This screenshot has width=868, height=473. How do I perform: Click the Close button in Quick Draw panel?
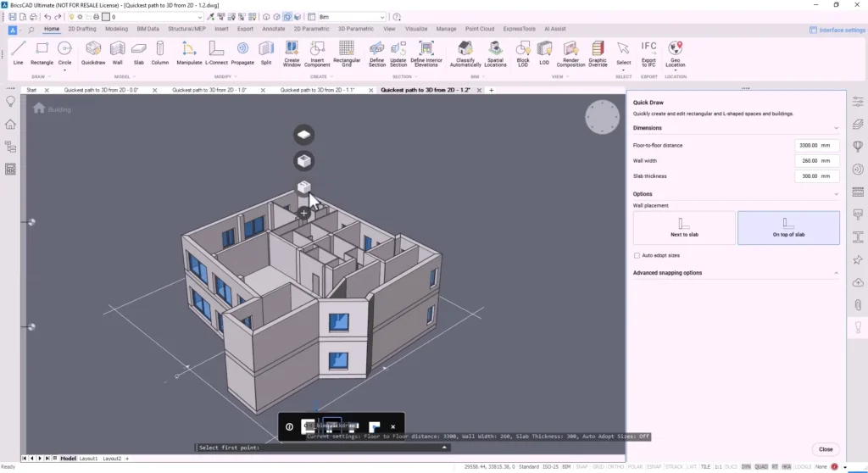[825, 449]
